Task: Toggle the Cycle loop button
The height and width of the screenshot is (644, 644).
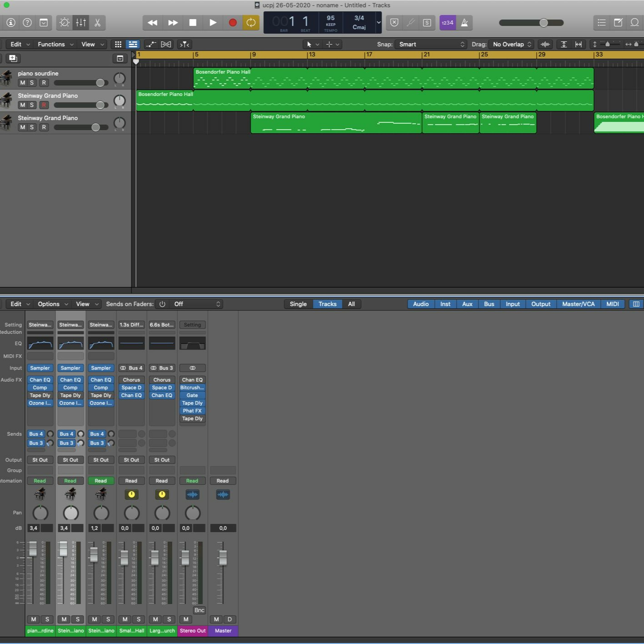Action: pyautogui.click(x=251, y=23)
